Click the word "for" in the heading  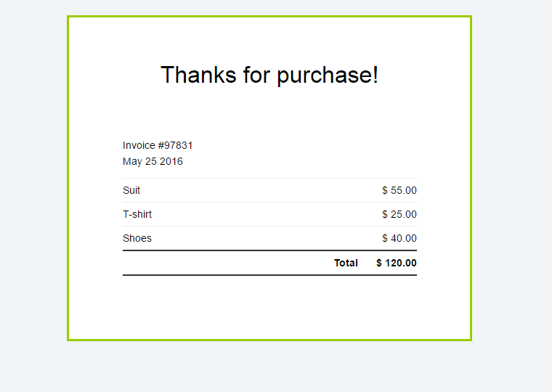pos(256,75)
